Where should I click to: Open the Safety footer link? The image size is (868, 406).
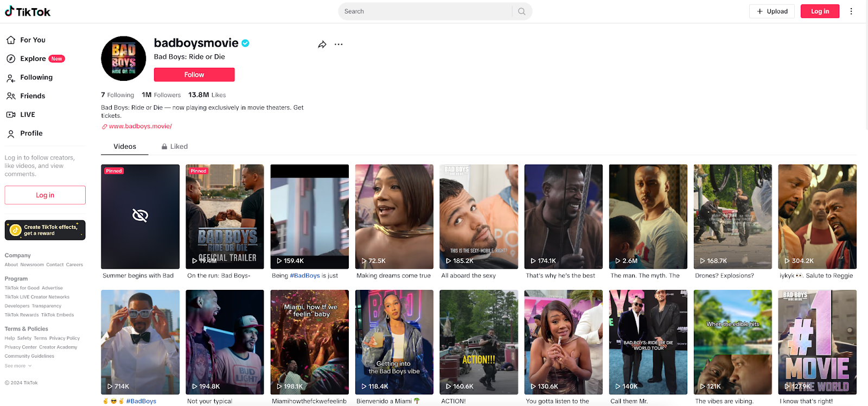[x=24, y=338]
